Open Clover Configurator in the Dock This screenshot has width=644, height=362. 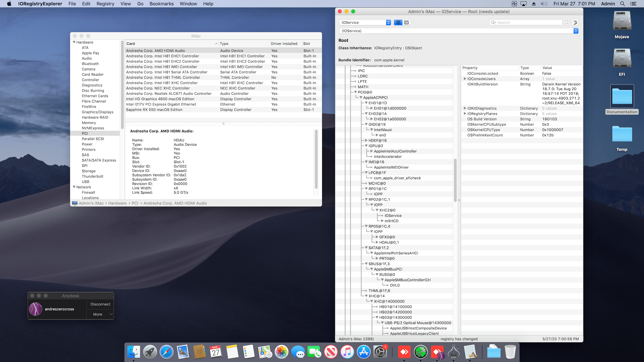(x=421, y=352)
